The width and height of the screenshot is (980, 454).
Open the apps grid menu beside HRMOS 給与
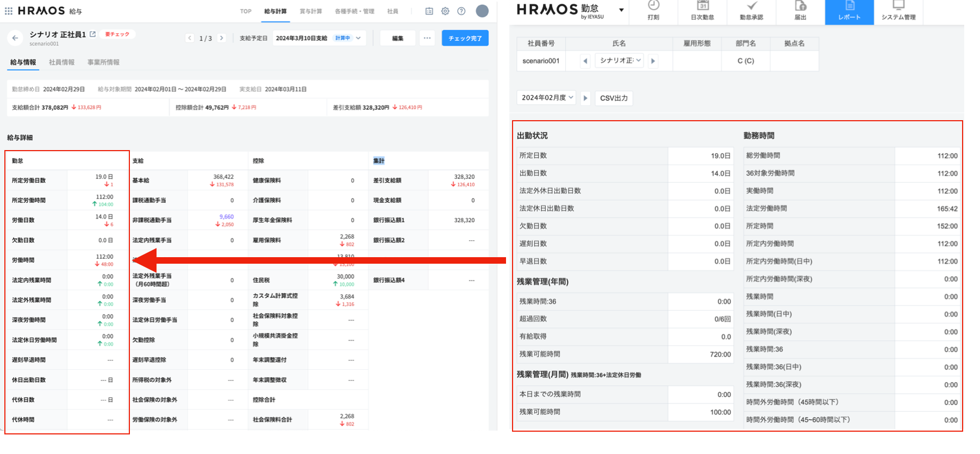(x=9, y=11)
